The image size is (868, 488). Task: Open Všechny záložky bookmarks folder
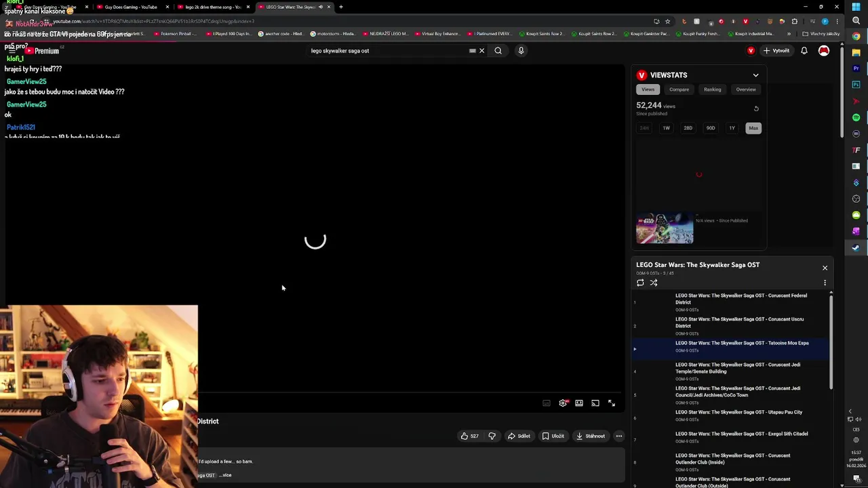(821, 34)
